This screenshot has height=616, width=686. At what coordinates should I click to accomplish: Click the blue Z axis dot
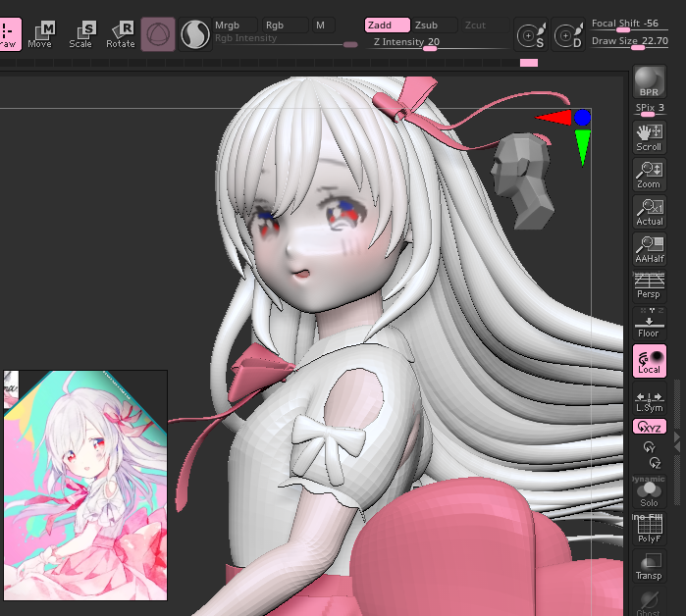pyautogui.click(x=582, y=118)
